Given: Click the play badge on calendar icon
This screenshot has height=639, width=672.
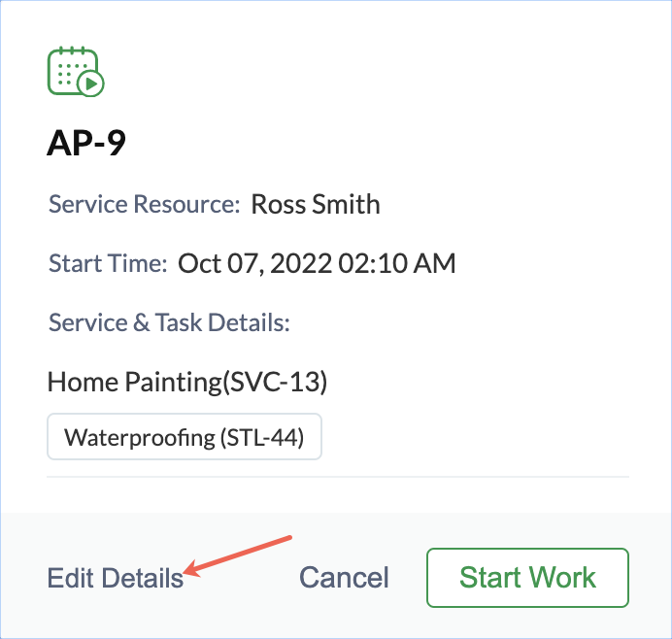Looking at the screenshot, I should 91,84.
